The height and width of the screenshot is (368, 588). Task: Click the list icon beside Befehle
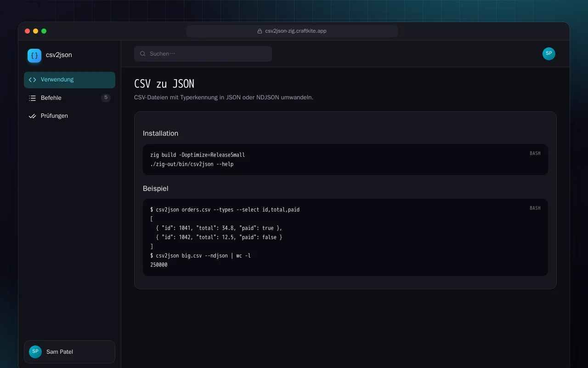tap(32, 98)
